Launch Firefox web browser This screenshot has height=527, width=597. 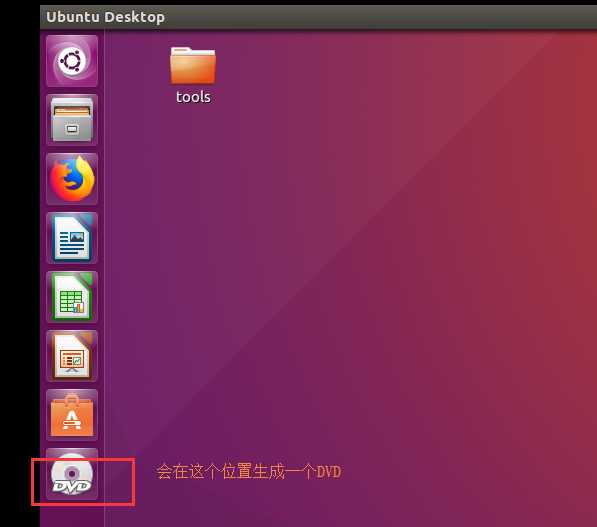click(x=72, y=179)
